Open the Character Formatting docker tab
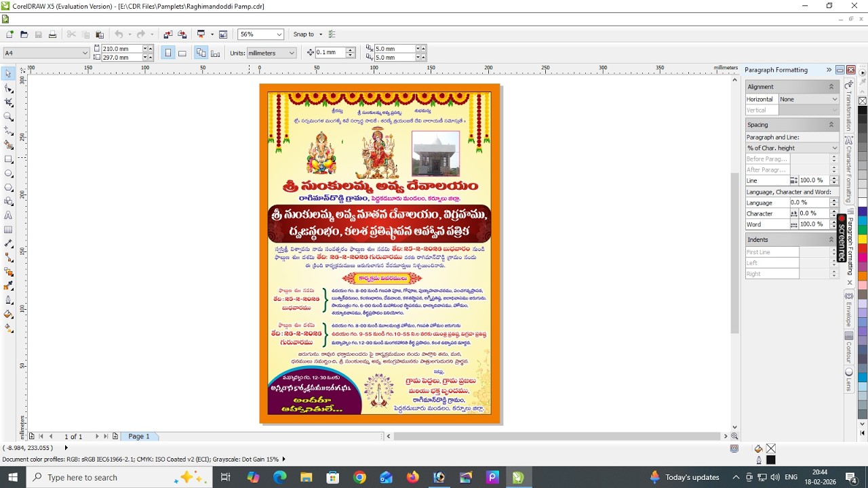Screen dimensions: 868x488 pyautogui.click(x=848, y=169)
